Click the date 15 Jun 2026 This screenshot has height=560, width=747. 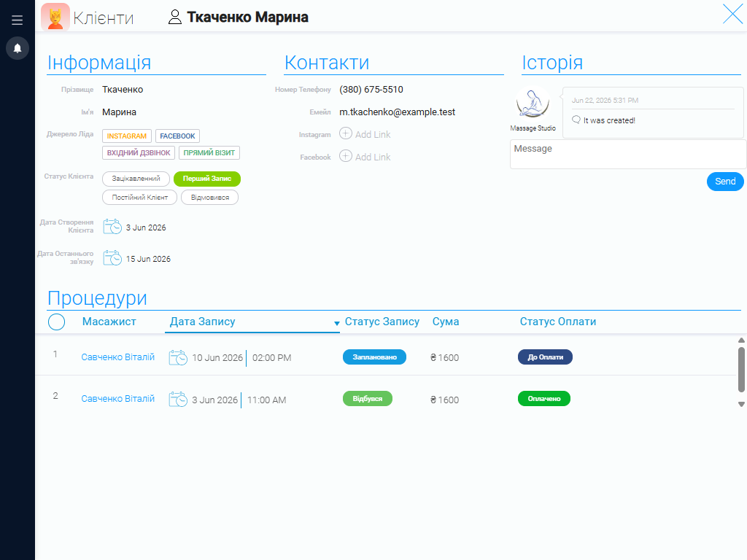point(148,259)
